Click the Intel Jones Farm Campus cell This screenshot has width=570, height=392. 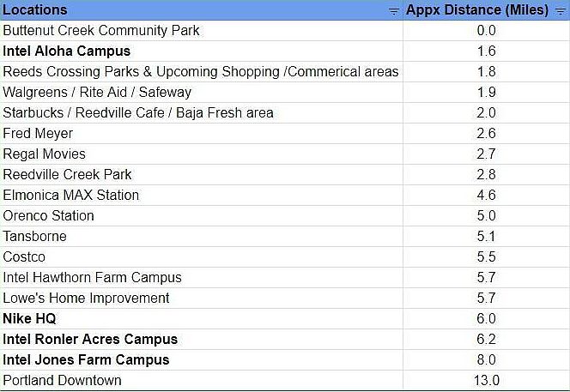(87, 359)
